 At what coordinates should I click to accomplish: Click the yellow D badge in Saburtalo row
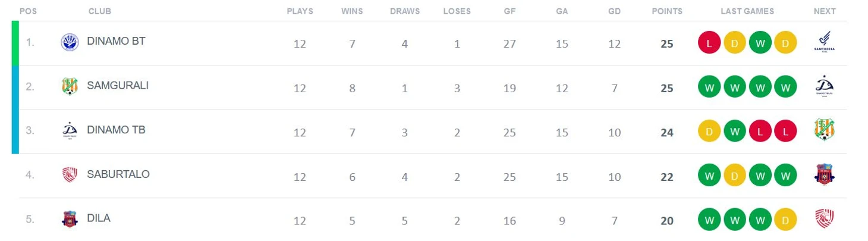point(734,176)
